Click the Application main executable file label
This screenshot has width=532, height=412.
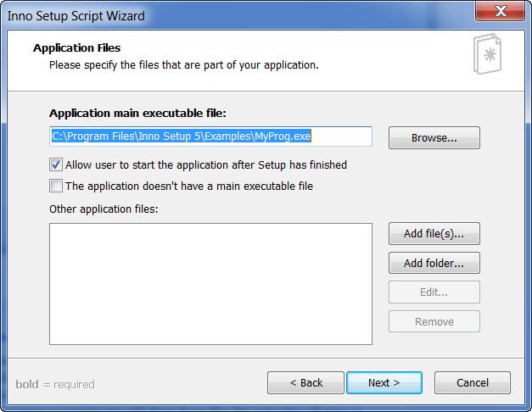tap(137, 113)
